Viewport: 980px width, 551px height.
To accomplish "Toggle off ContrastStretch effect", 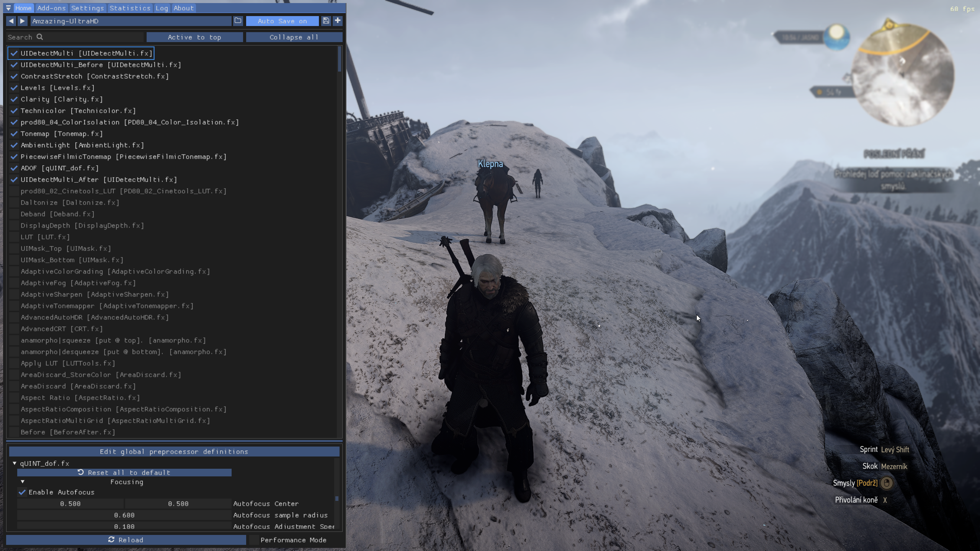I will tap(14, 76).
